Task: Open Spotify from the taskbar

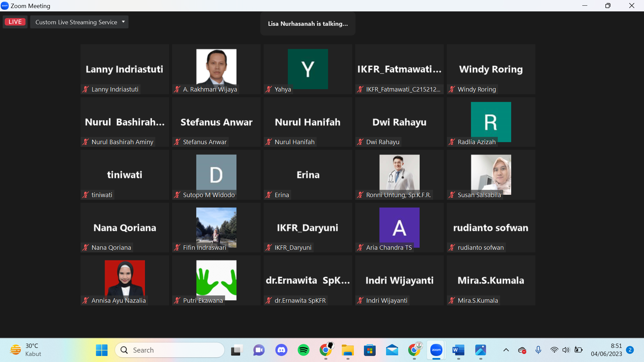Action: pyautogui.click(x=303, y=350)
